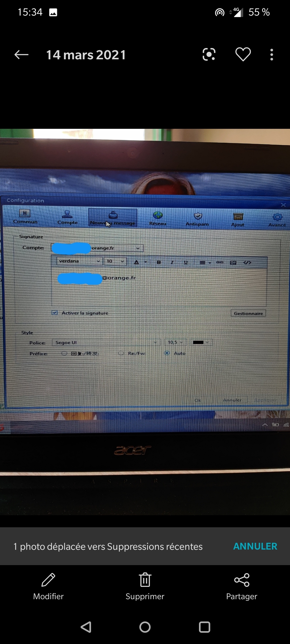This screenshot has height=644, width=290.
Task: Open the signature font size 10 dropdown
Action: click(115, 261)
